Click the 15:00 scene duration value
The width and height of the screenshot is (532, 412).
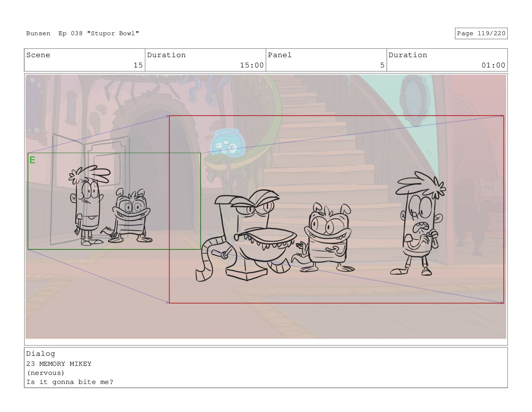[x=252, y=65]
